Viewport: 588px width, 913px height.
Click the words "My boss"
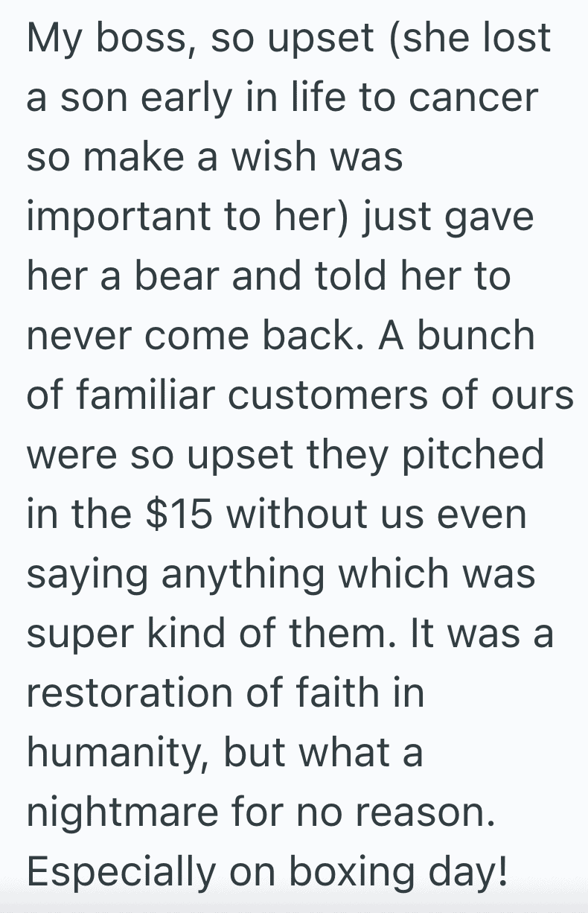pos(103,39)
